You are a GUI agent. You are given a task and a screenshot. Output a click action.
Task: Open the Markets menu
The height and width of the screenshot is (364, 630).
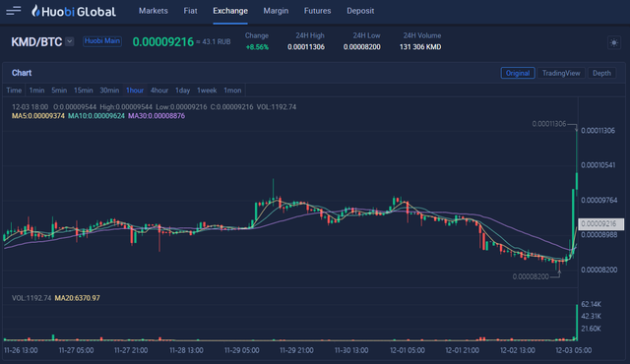154,11
